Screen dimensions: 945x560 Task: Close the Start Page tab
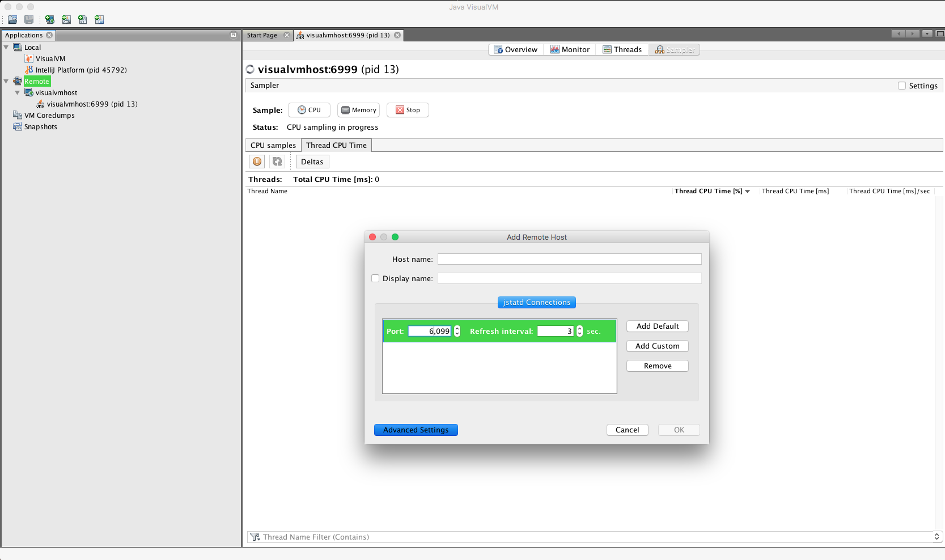286,35
